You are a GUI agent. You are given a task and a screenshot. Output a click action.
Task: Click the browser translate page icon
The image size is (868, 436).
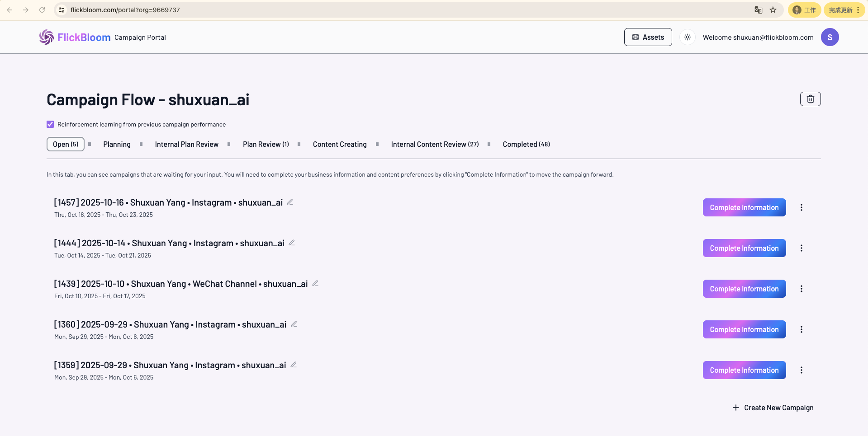[x=759, y=10]
